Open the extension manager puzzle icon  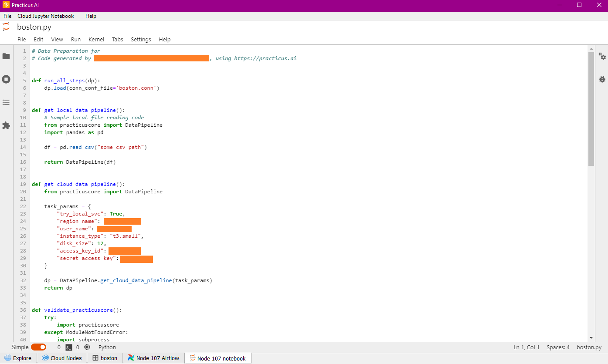point(6,125)
